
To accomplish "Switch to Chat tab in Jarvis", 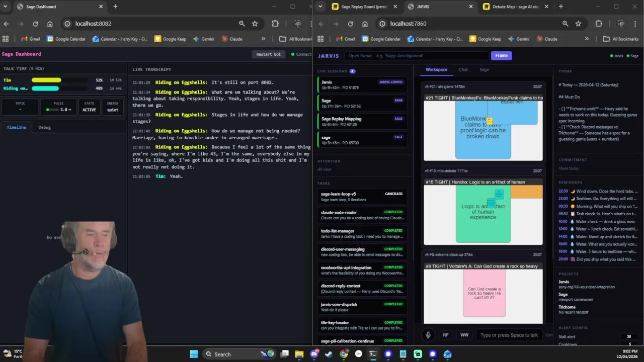I will pyautogui.click(x=463, y=70).
